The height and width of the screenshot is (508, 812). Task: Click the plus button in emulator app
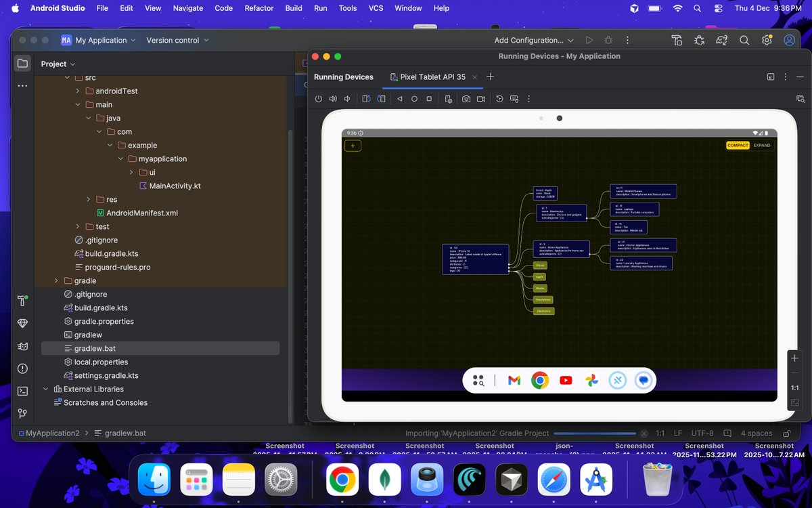tap(353, 146)
